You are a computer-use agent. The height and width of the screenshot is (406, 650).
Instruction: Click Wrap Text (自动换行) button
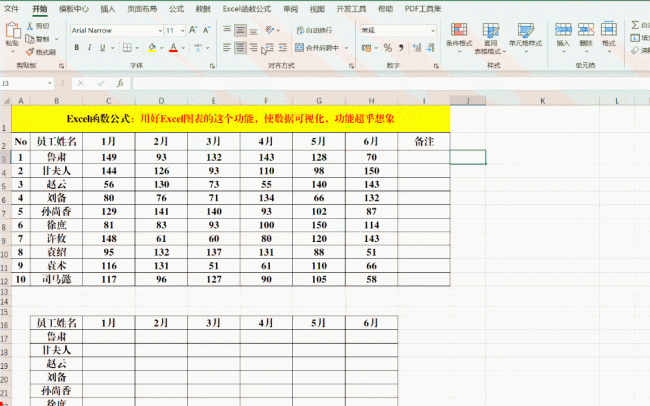coord(314,30)
